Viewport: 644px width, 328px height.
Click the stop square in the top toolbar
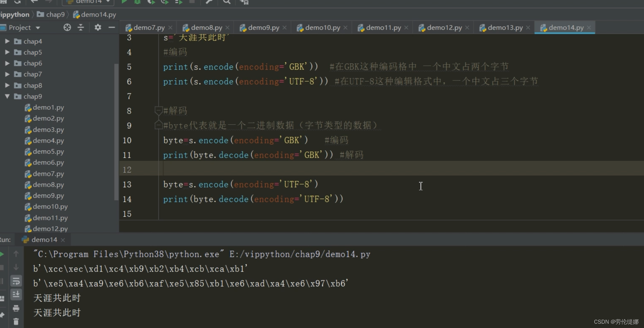(192, 2)
